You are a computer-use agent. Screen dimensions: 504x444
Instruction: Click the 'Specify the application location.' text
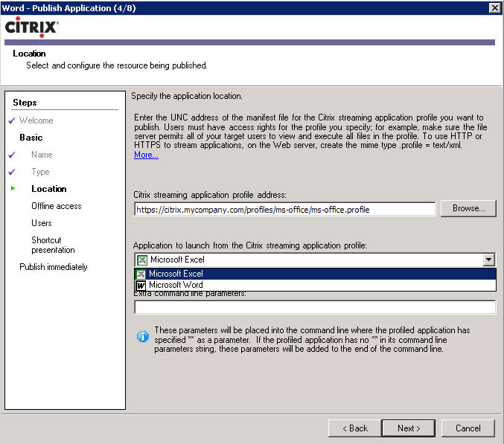(187, 96)
